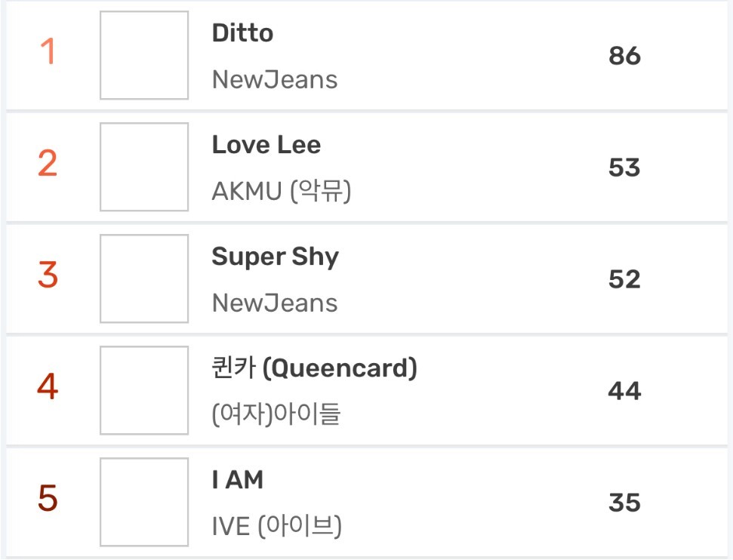The width and height of the screenshot is (733, 560).
Task: Open the I AM album thumbnail
Action: (x=144, y=502)
